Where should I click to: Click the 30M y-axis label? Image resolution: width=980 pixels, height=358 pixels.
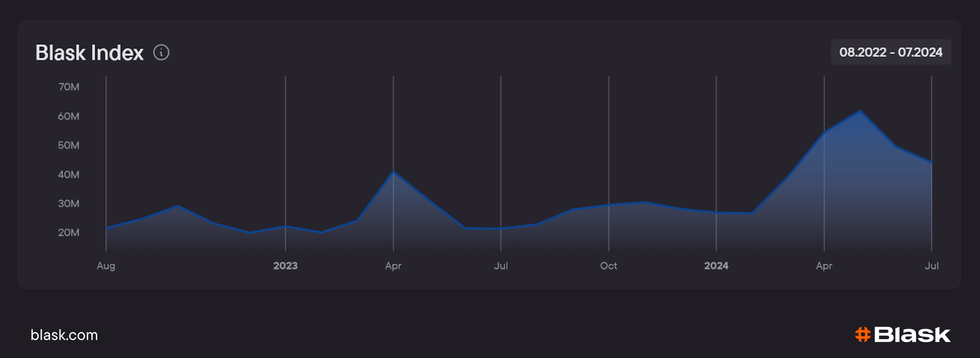click(69, 204)
